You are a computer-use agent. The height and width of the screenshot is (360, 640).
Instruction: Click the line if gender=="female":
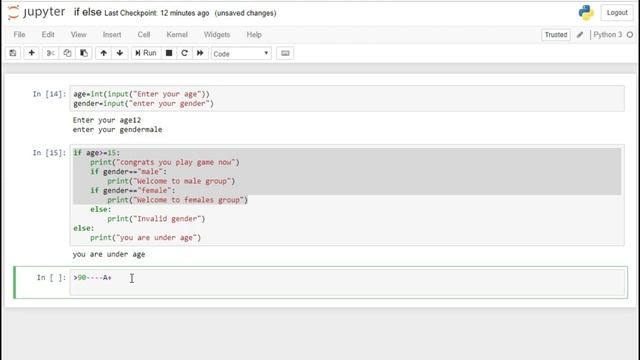click(133, 190)
